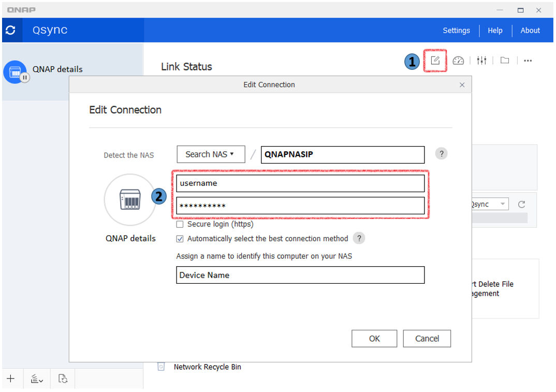Click the QNAP details NAS icon in sidebar
Image resolution: width=556 pixels, height=392 pixels.
15,72
